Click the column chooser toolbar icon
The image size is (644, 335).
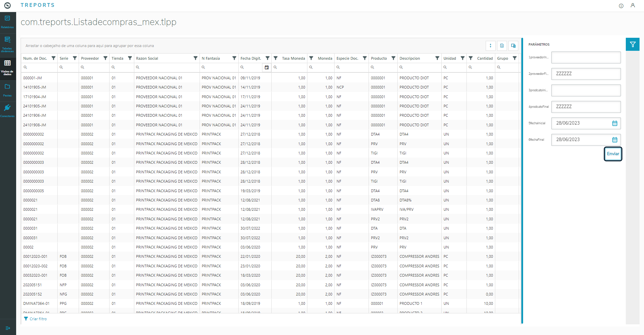coord(513,46)
